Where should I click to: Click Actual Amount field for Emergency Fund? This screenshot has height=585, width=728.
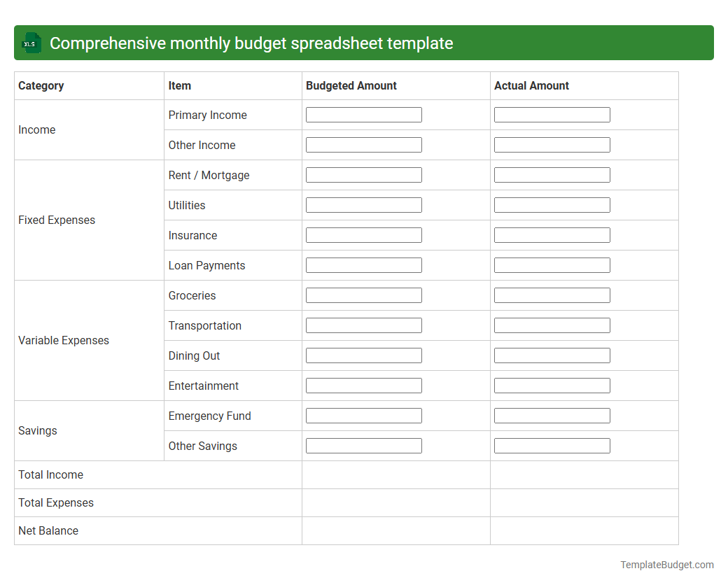552,415
